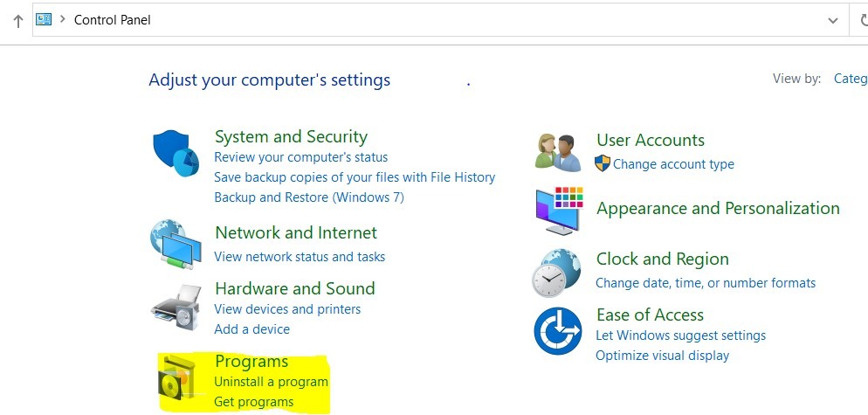The image size is (868, 415).
Task: Open Uninstall a program link
Action: click(271, 382)
